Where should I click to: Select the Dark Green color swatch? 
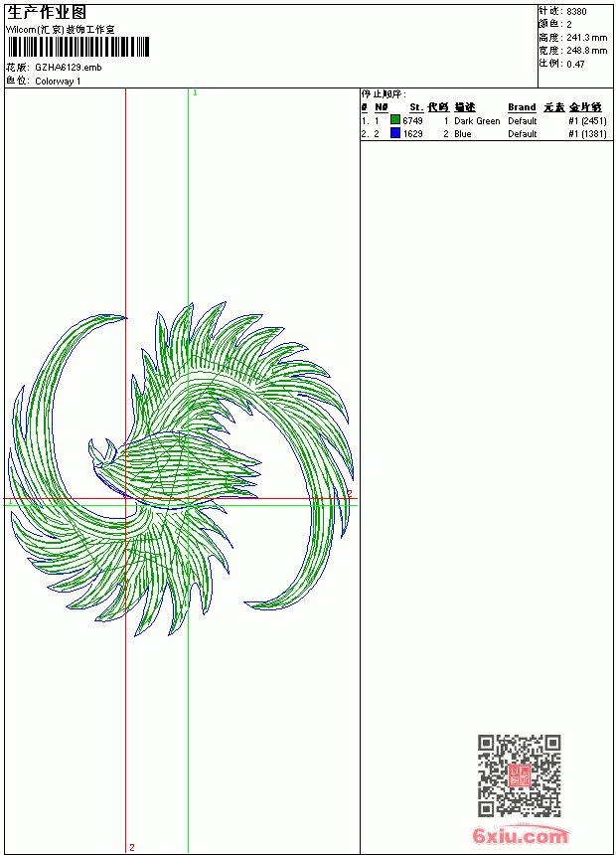(395, 120)
